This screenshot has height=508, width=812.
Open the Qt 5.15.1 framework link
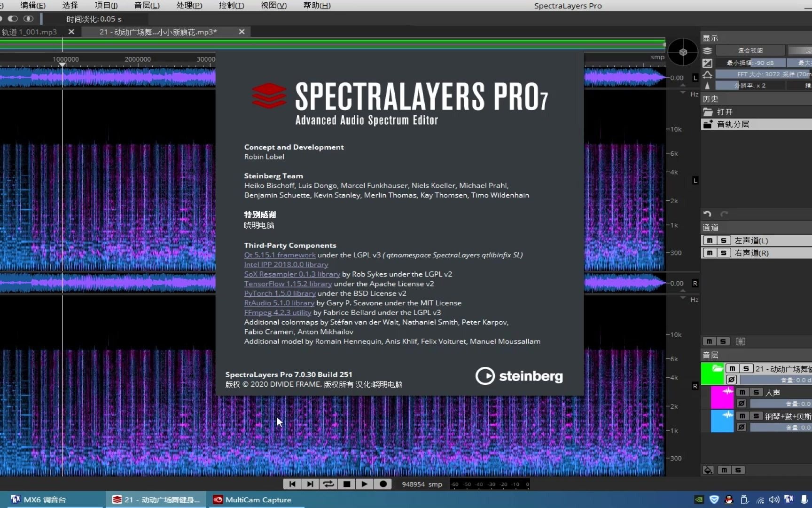[x=280, y=255]
